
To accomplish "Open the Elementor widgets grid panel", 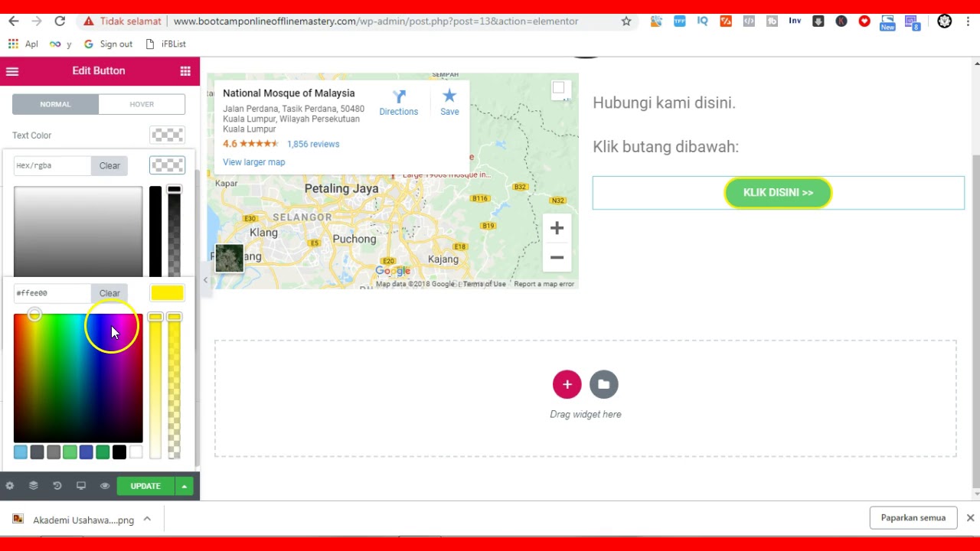I will pos(185,71).
